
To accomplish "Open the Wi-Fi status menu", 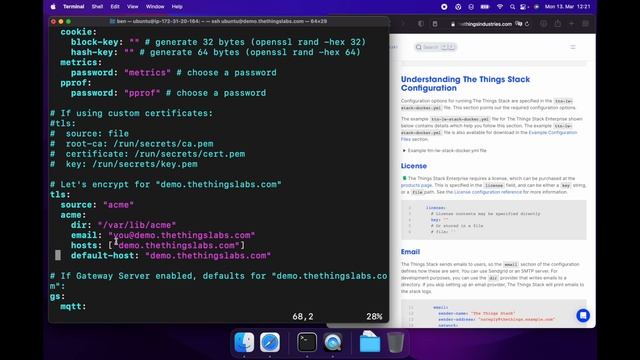I will 500,7.
